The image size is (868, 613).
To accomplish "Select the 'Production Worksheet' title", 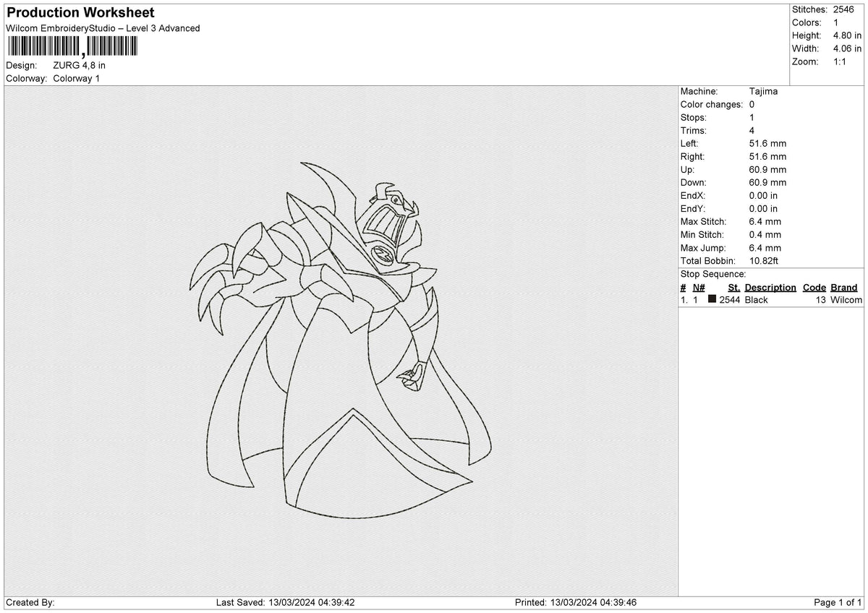I will click(80, 13).
